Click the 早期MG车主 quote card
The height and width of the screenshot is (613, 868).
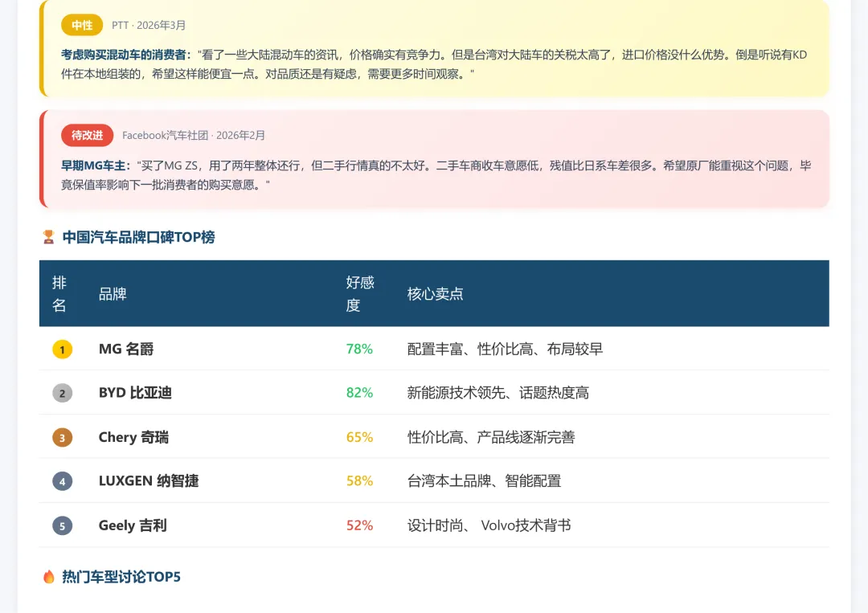[434, 158]
